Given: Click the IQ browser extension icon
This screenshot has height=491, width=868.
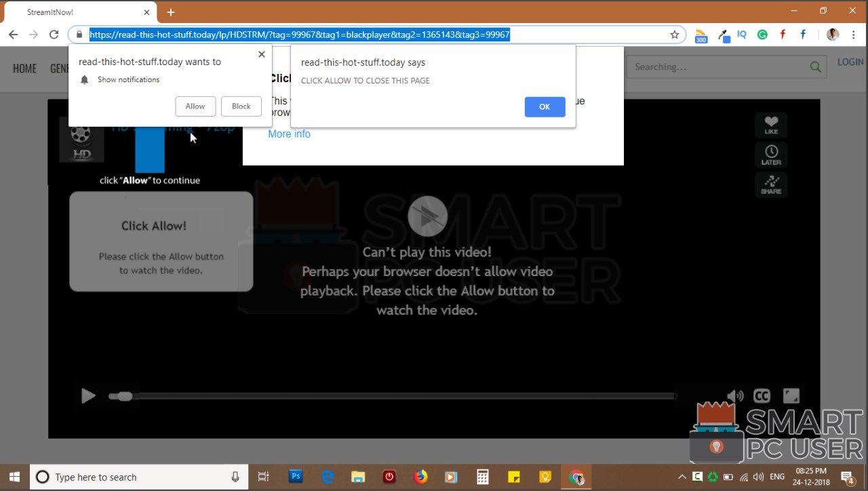Looking at the screenshot, I should tap(741, 35).
